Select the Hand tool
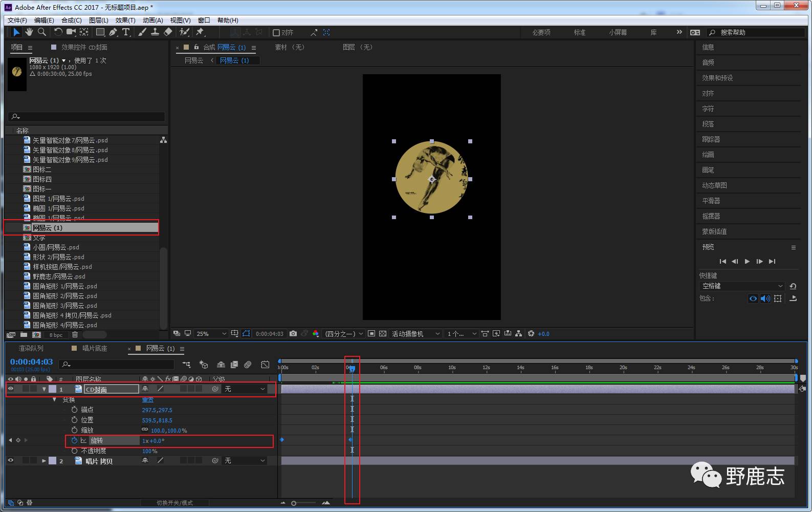812x512 pixels. coord(29,32)
